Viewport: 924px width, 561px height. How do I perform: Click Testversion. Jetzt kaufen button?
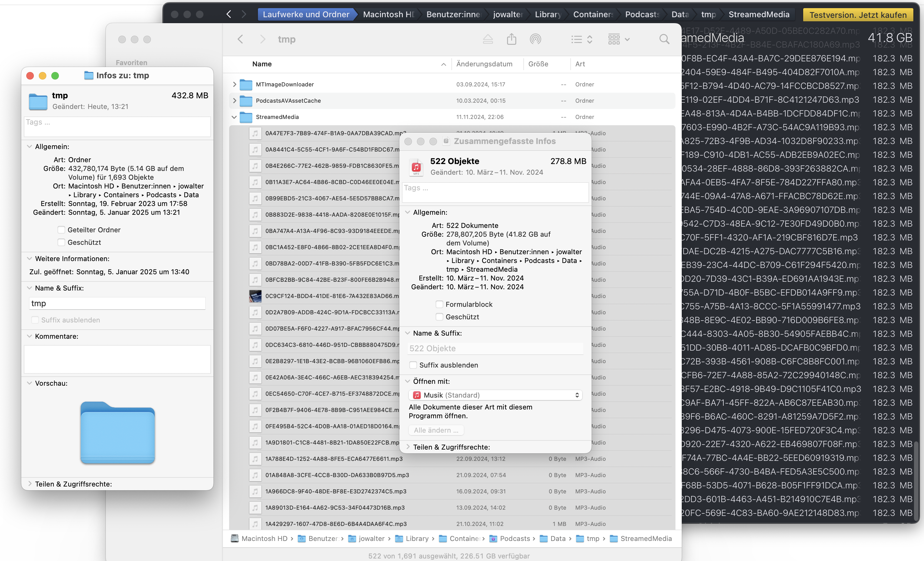click(858, 15)
